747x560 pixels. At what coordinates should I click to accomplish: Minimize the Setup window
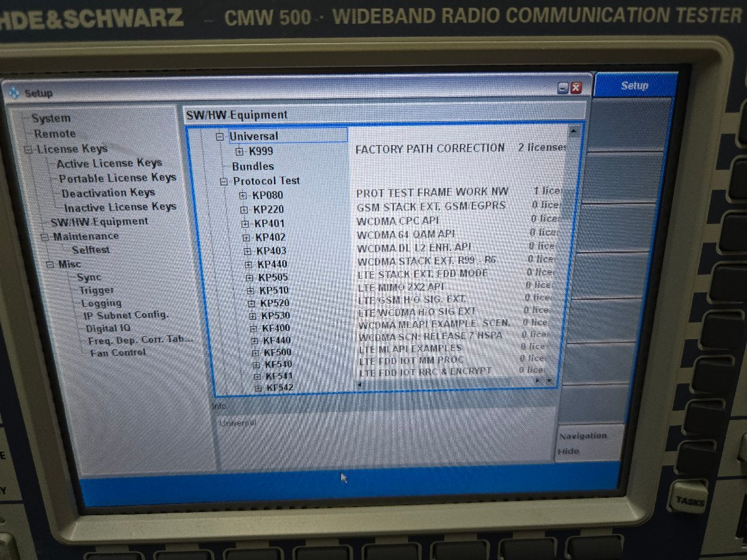click(563, 88)
